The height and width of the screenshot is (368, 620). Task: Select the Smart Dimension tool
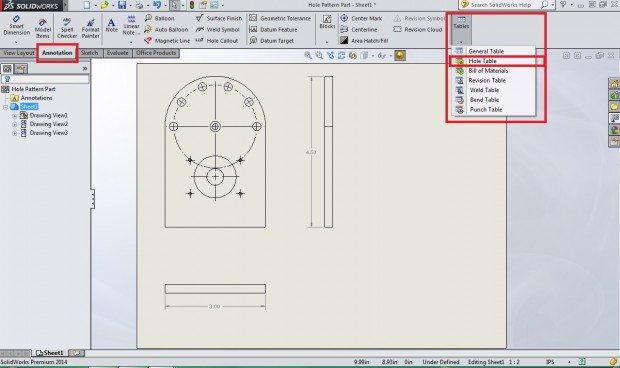point(17,26)
